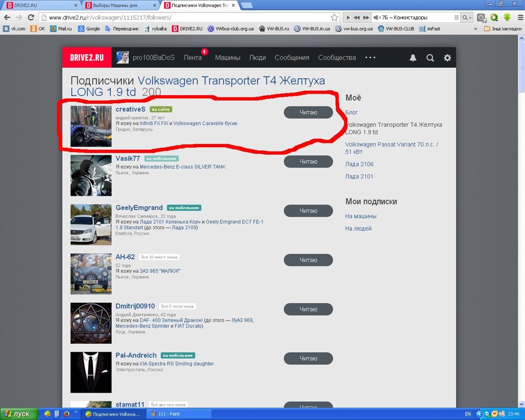Open the Сообщения menu item
Screen dimensions: 525x420
(292, 57)
